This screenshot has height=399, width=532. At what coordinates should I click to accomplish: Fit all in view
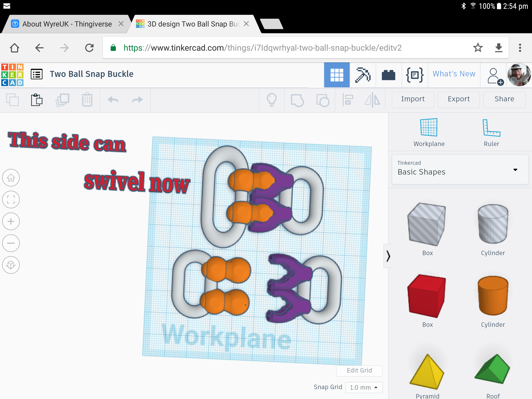[11, 199]
